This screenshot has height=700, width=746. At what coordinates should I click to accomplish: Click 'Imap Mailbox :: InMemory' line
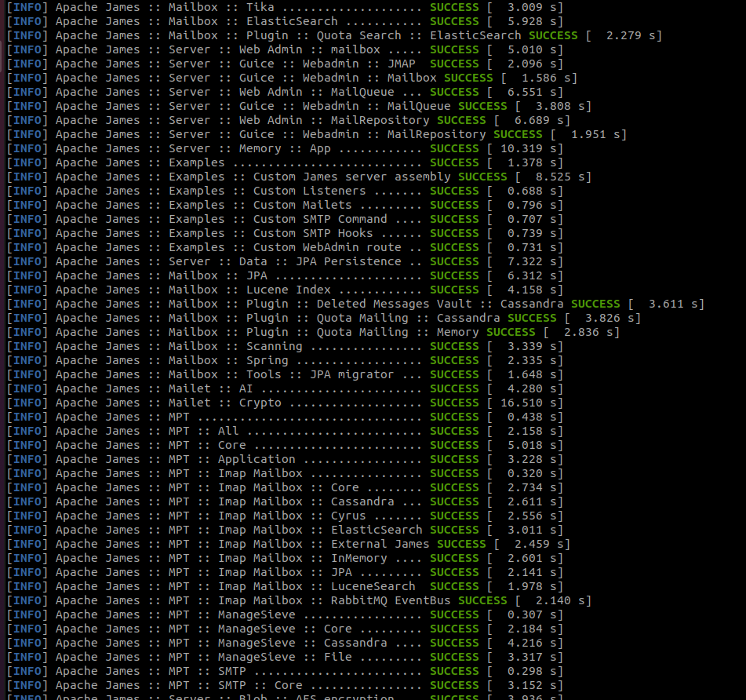pyautogui.click(x=285, y=558)
